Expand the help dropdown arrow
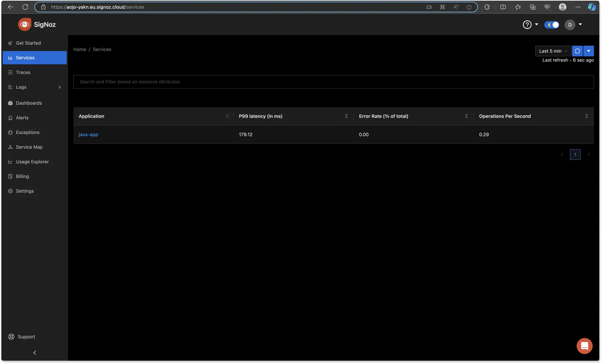This screenshot has width=602, height=364. [x=537, y=24]
